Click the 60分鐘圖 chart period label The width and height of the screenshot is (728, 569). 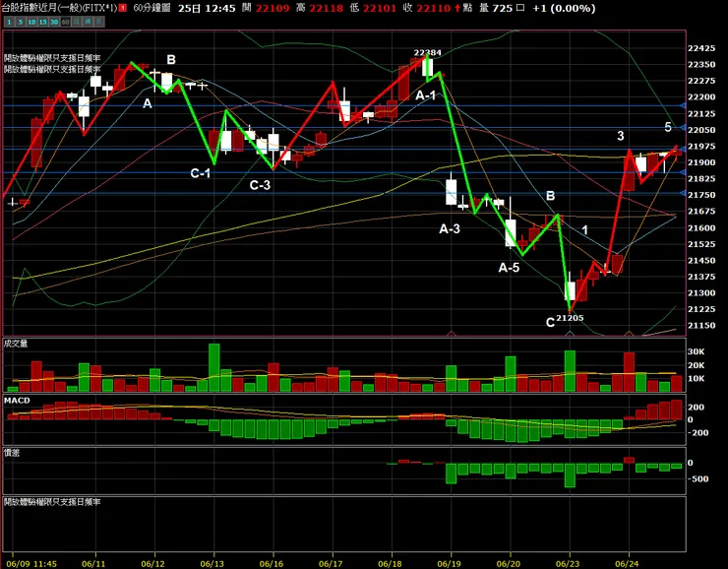click(152, 8)
